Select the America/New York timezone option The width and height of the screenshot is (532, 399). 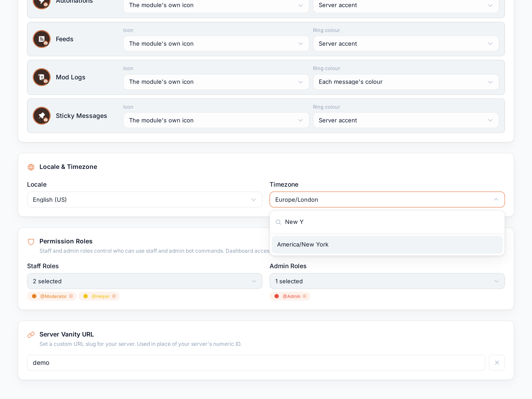387,244
